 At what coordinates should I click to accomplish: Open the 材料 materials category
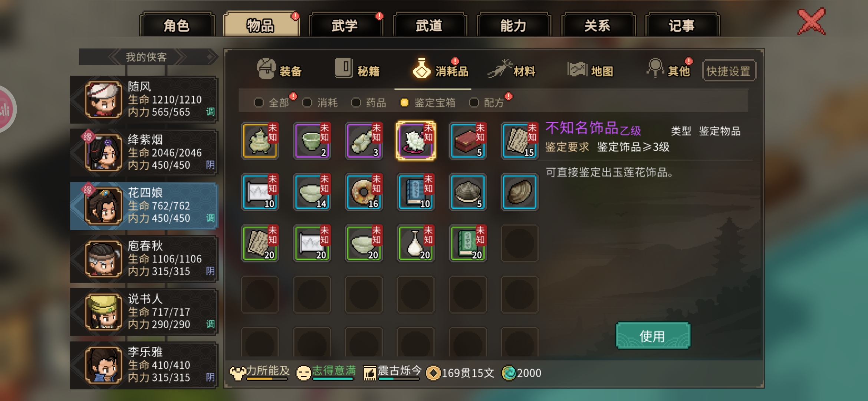click(x=512, y=69)
